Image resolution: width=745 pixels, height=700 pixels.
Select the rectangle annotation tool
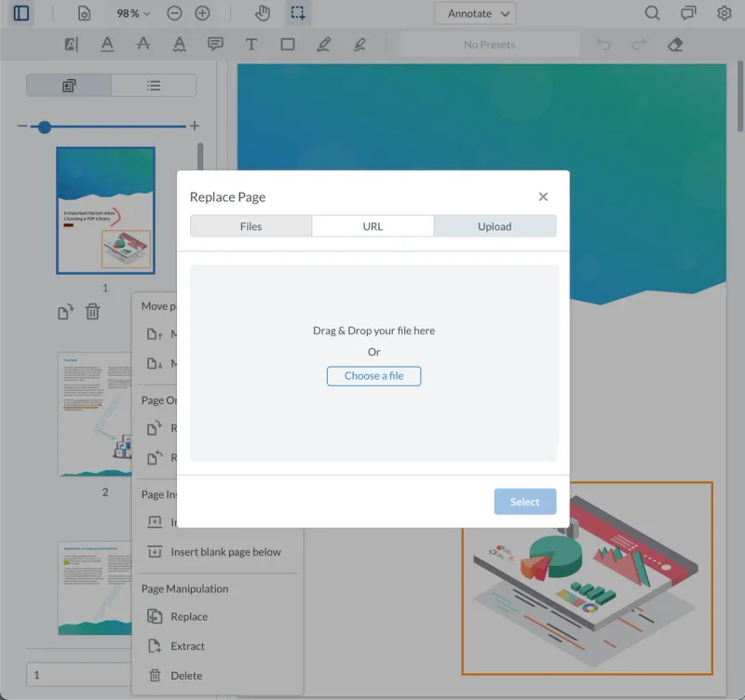[289, 44]
